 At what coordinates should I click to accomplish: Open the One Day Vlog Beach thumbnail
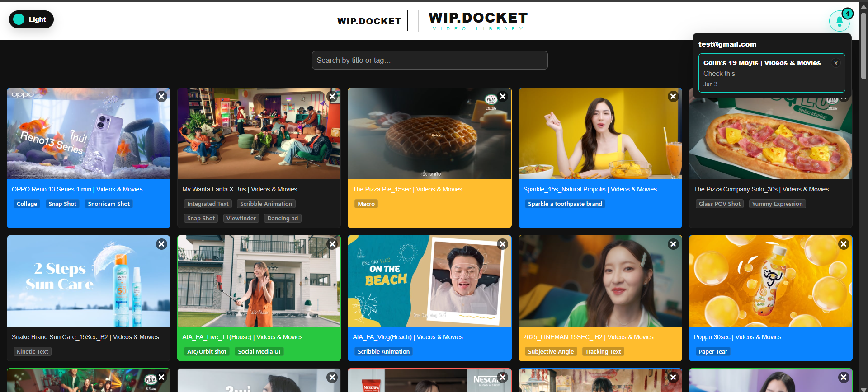[x=429, y=281]
